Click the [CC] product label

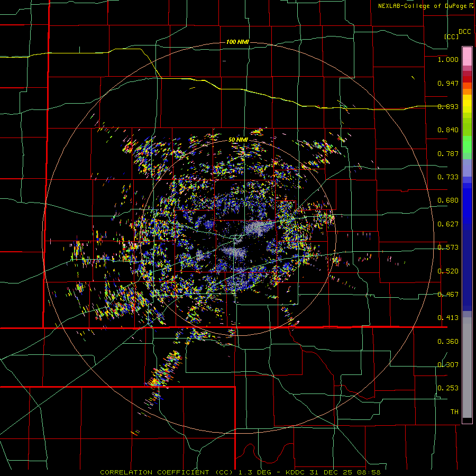click(452, 36)
